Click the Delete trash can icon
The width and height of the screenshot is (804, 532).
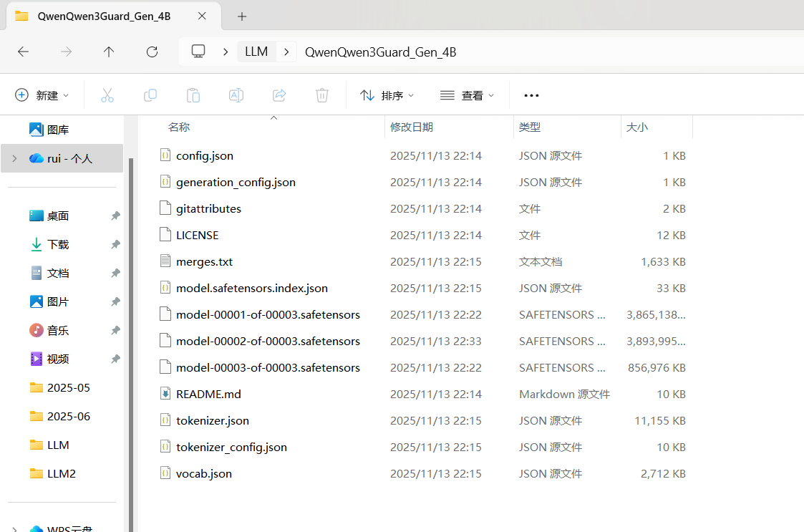322,95
